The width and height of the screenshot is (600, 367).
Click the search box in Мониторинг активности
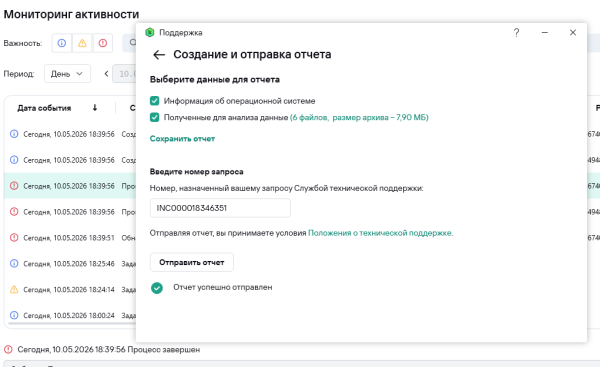click(129, 43)
